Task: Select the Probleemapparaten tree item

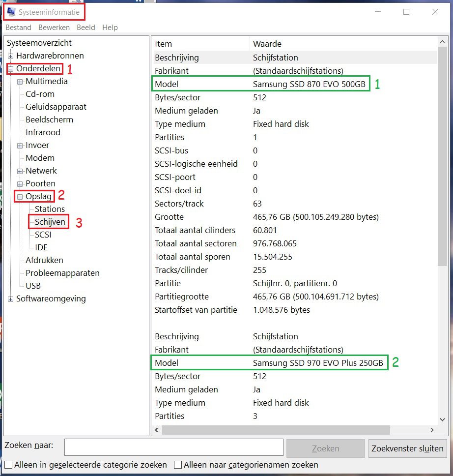Action: point(62,273)
